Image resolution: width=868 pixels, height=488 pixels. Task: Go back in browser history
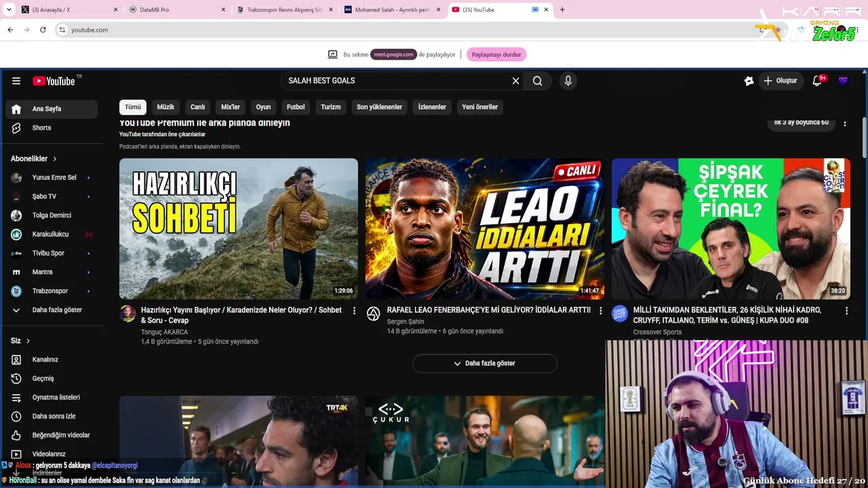coord(10,30)
